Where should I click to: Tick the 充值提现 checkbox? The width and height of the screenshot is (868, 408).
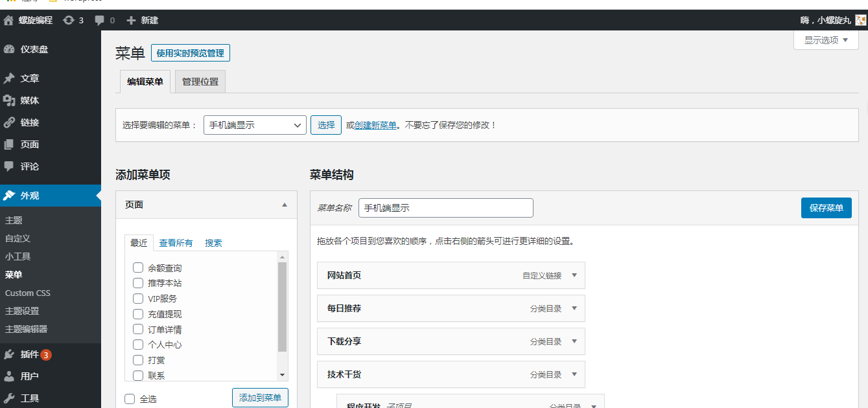coord(138,314)
